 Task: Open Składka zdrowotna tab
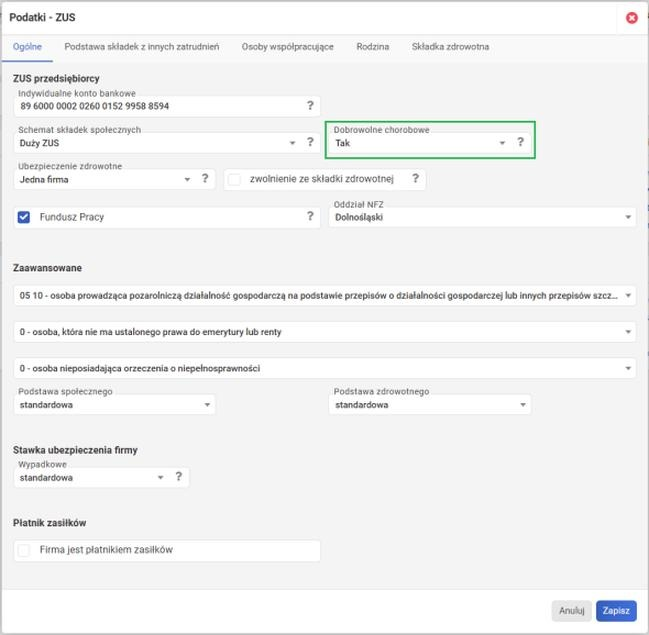click(450, 47)
